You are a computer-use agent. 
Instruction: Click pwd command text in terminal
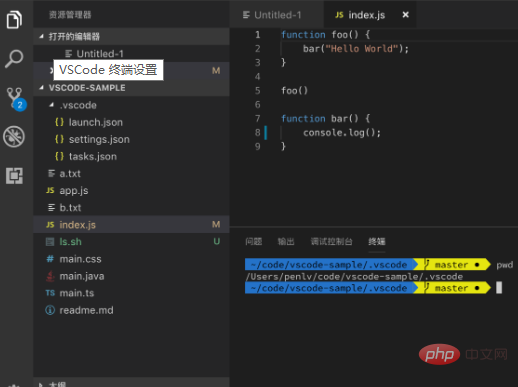click(505, 265)
